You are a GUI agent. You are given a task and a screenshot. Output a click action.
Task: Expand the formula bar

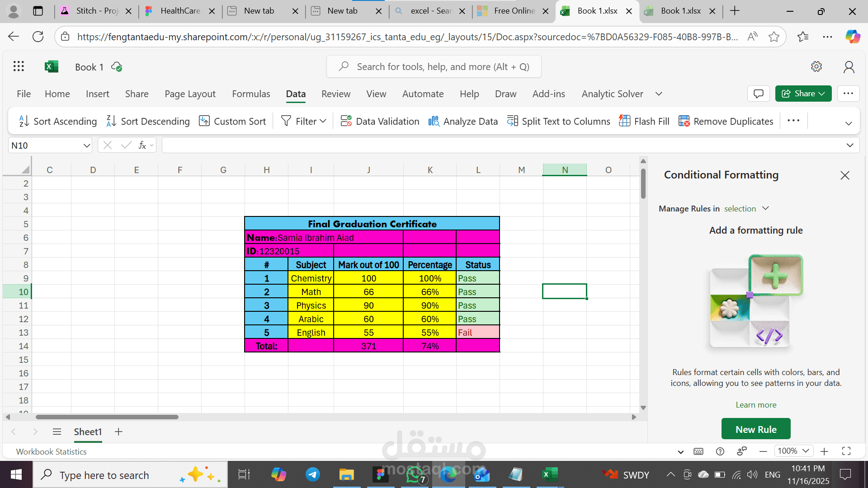point(849,145)
